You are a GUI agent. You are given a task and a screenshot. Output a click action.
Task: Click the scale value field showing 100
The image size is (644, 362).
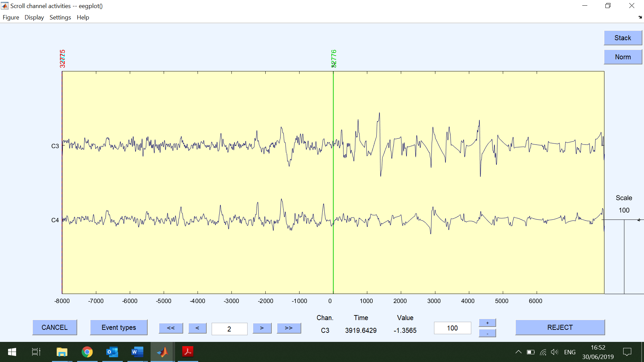tap(452, 328)
